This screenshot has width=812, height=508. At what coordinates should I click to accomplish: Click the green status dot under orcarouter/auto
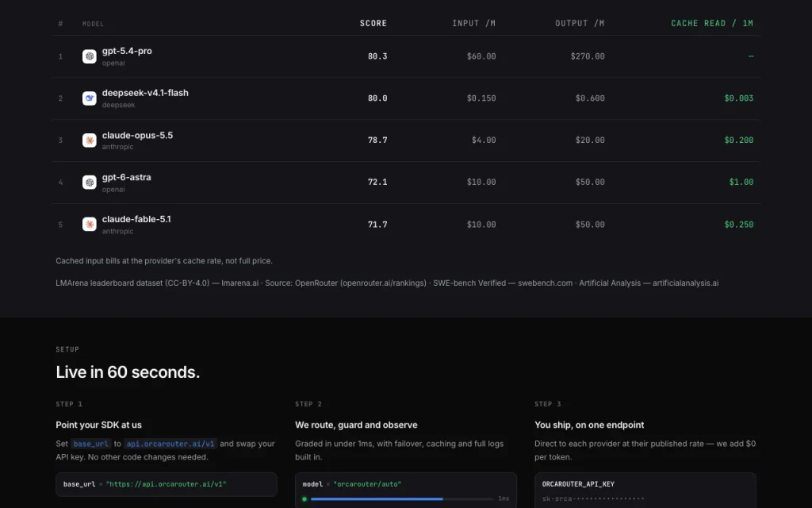point(304,498)
